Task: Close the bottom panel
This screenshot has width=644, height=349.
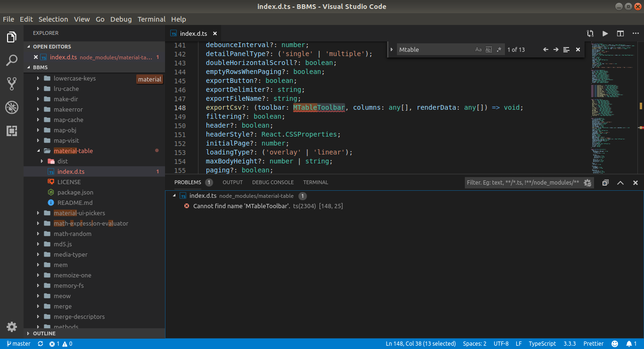Action: pyautogui.click(x=636, y=183)
